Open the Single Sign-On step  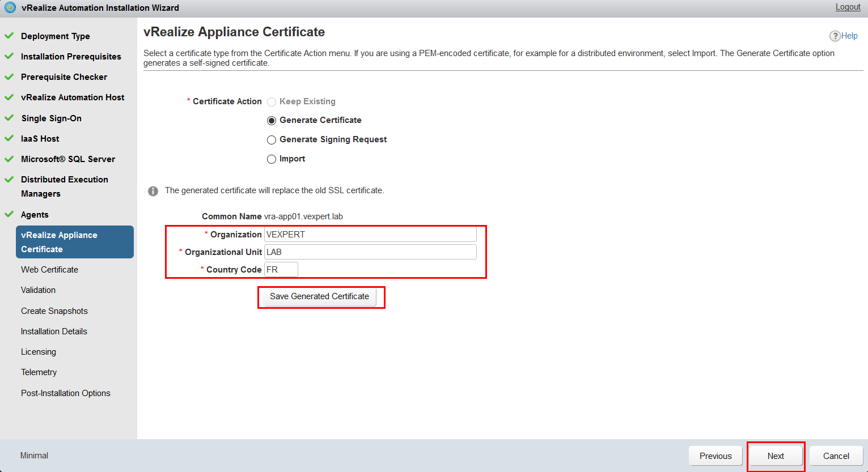(x=52, y=118)
